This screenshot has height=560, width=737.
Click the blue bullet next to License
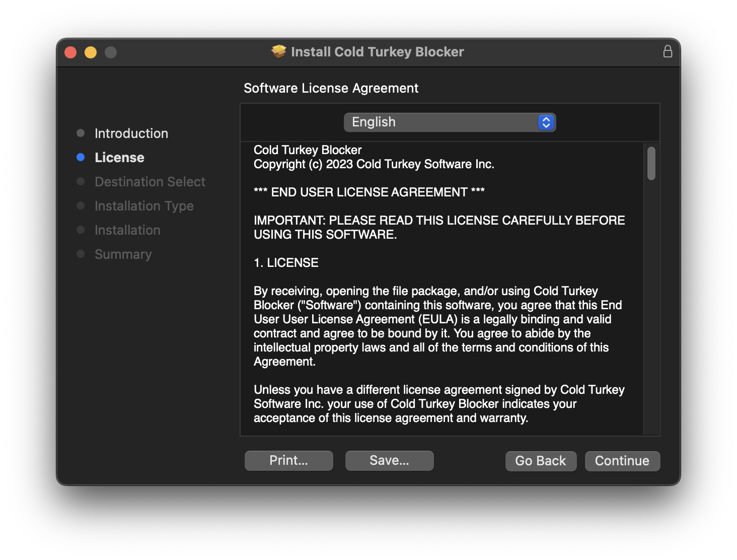tap(81, 157)
